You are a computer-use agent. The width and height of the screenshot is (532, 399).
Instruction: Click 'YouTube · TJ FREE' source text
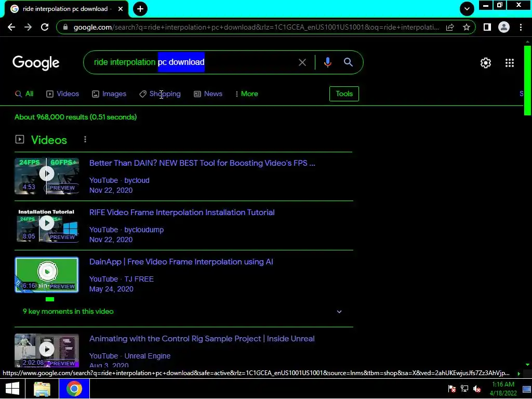(x=122, y=279)
